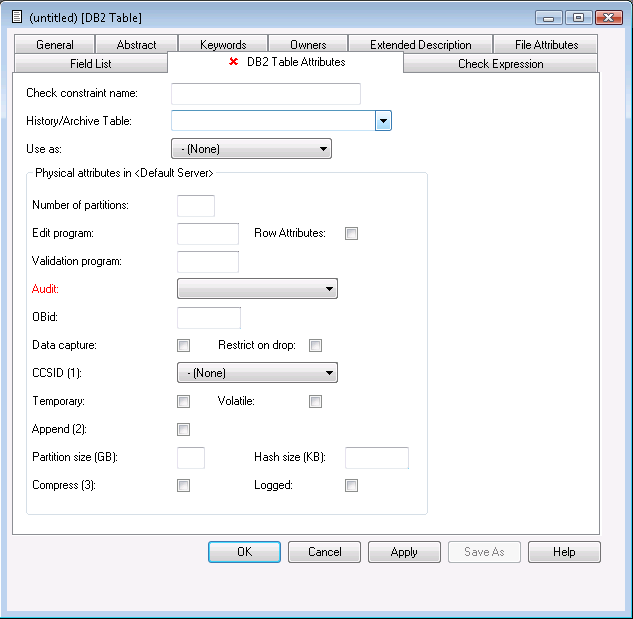Enable the Row Attributes checkbox
This screenshot has height=619, width=633.
(x=351, y=234)
